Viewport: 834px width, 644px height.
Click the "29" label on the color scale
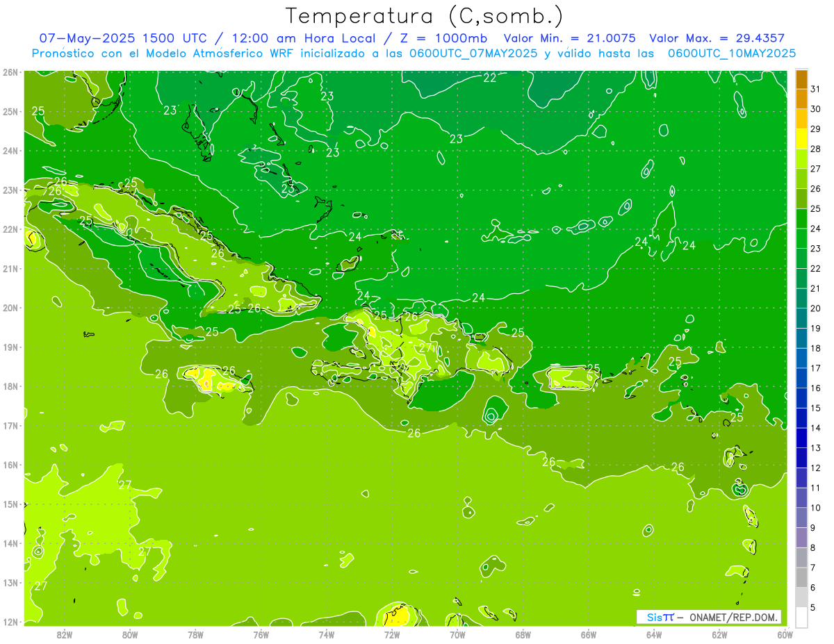[815, 129]
